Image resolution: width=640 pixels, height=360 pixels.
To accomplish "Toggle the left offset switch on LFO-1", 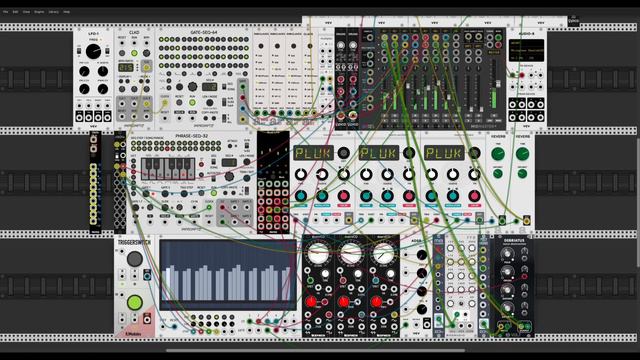I will 79,51.
